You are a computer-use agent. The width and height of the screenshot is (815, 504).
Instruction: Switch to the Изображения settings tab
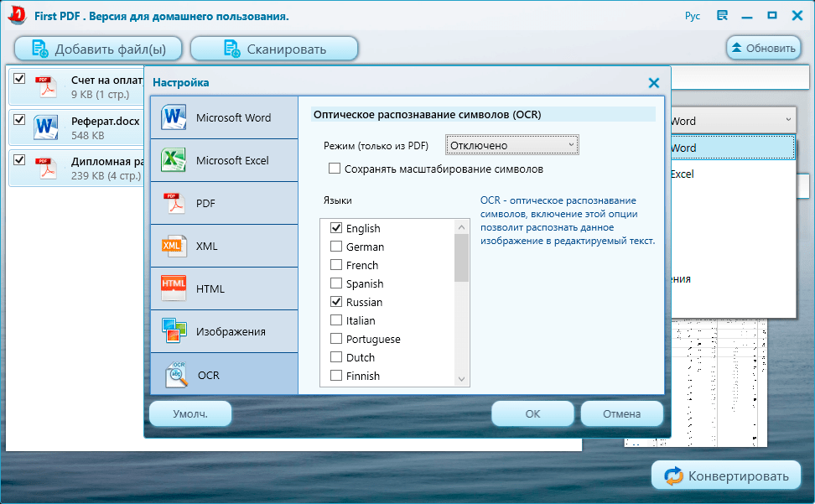pyautogui.click(x=224, y=331)
